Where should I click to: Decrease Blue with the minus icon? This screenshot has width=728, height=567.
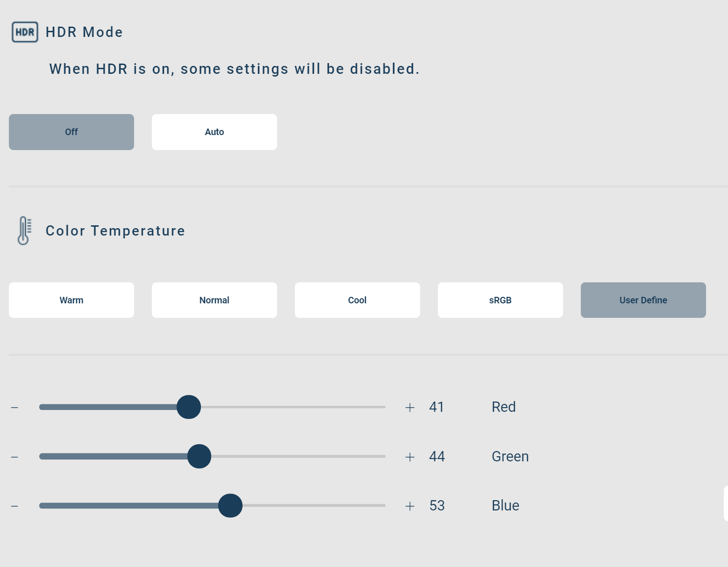14,506
